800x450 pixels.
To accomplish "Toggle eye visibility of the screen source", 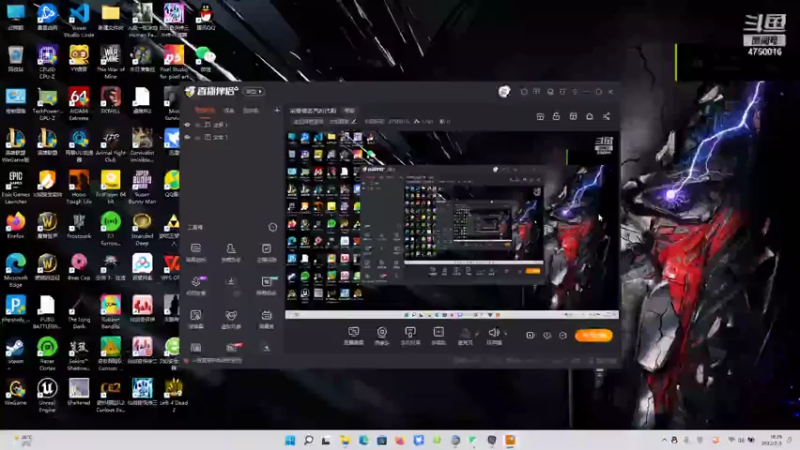I will tap(188, 124).
